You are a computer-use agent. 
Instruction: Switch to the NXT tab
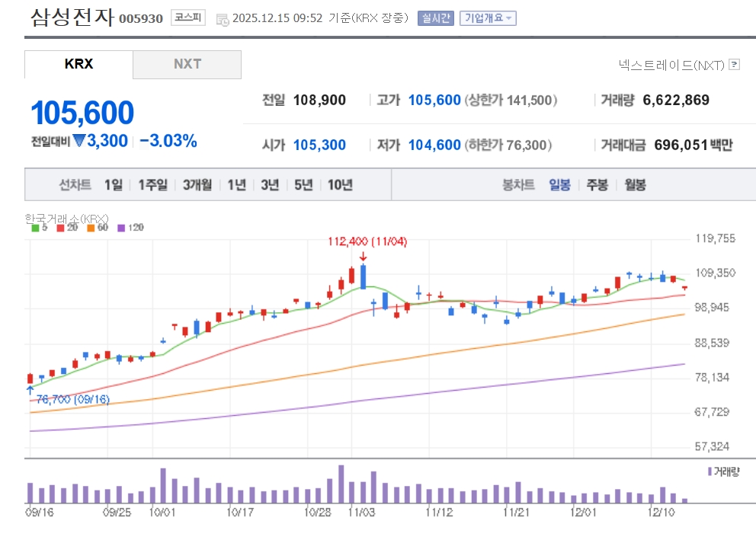[187, 64]
